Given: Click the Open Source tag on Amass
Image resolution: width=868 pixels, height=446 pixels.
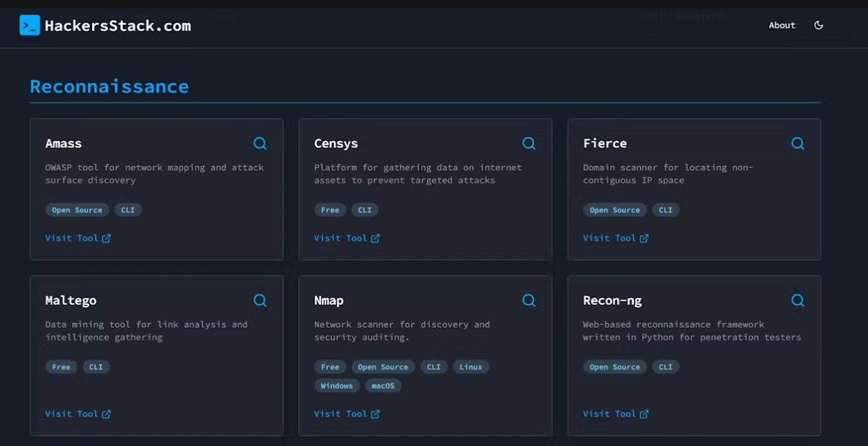Looking at the screenshot, I should click(77, 210).
